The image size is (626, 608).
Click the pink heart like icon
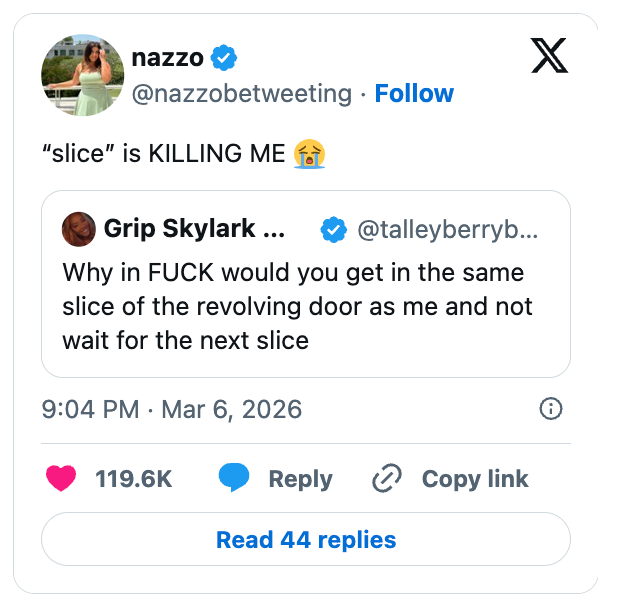click(62, 479)
